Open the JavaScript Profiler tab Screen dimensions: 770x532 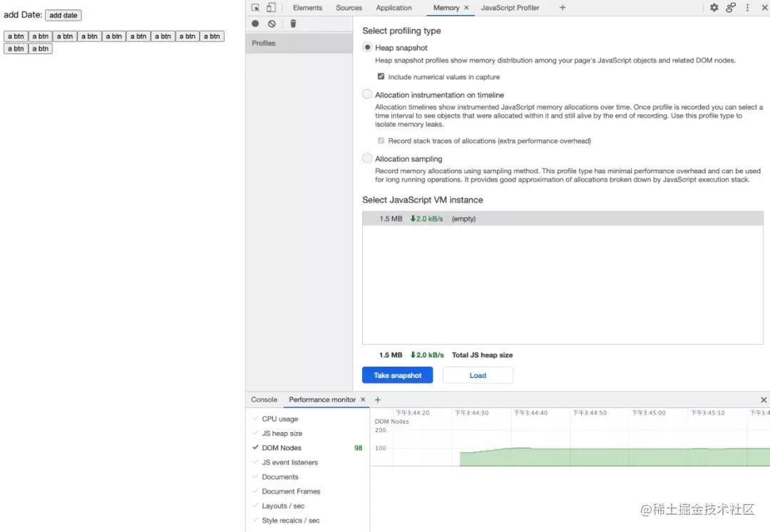pyautogui.click(x=510, y=7)
